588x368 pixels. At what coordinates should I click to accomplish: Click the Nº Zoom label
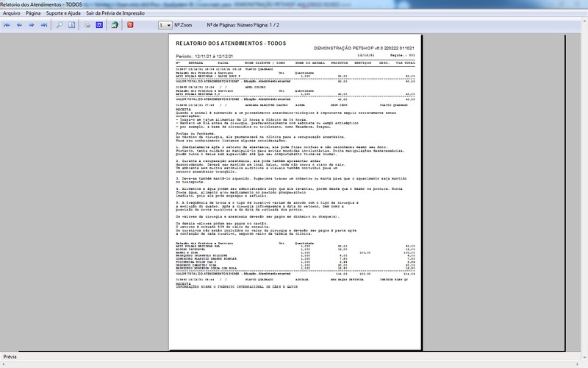(184, 25)
